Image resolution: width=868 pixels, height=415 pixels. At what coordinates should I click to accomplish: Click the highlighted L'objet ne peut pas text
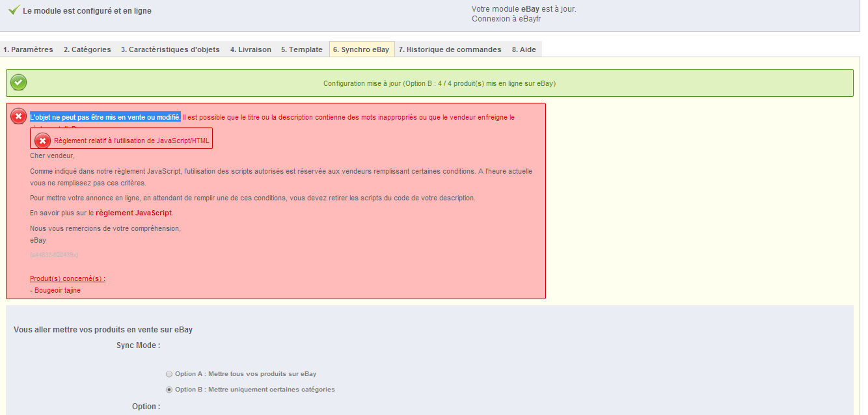(105, 117)
